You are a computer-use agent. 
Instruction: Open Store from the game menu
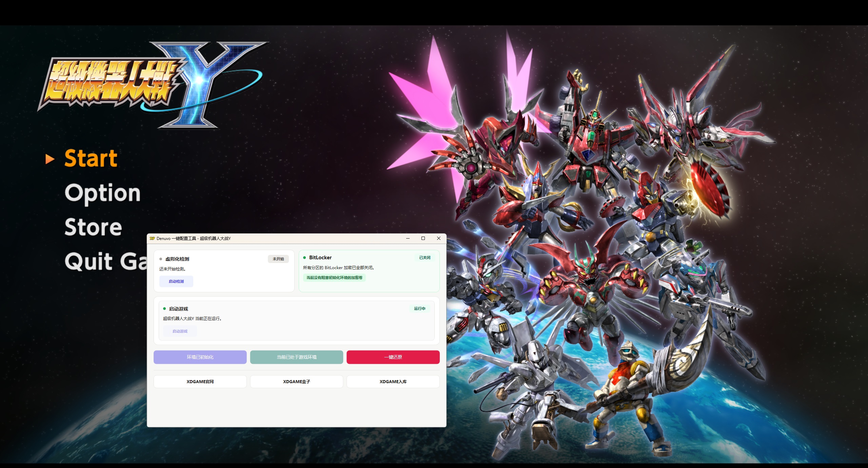93,227
